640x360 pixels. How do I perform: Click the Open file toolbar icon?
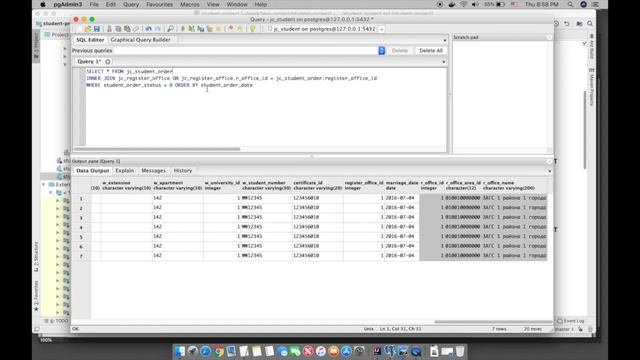click(88, 29)
